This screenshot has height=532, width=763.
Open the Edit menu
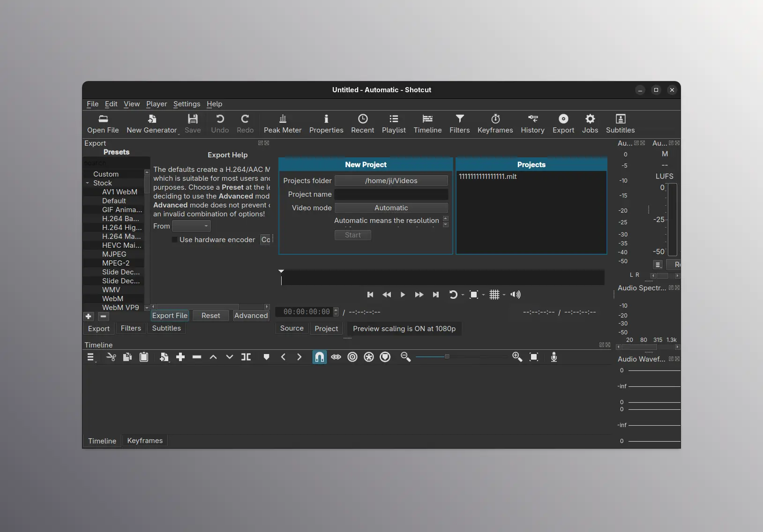click(x=111, y=104)
